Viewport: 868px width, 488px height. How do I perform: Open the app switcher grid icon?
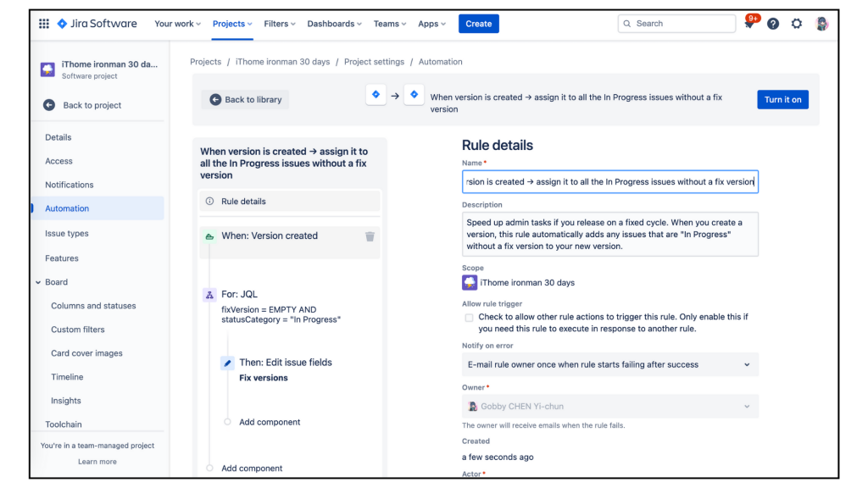(x=44, y=23)
